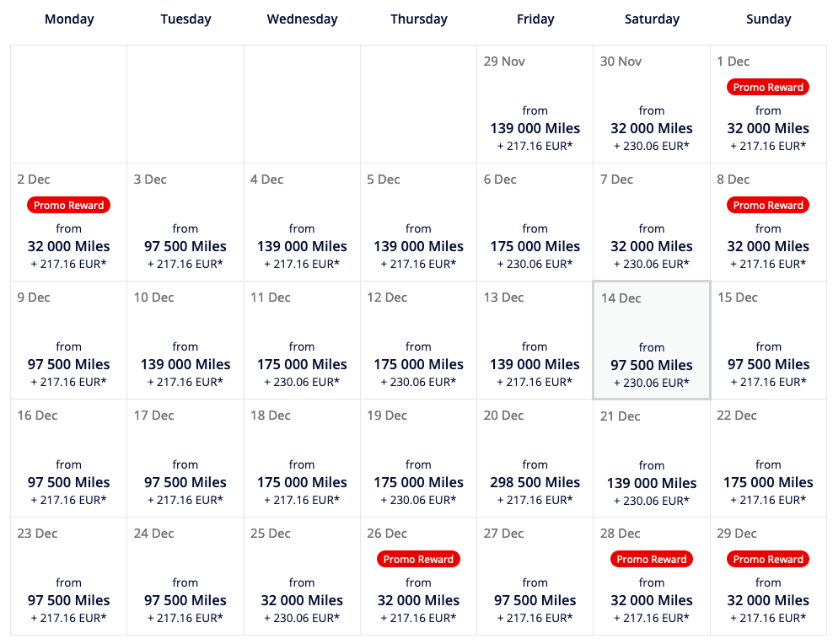833x644 pixels.
Task: Click the Wednesday column header
Action: pos(303,19)
